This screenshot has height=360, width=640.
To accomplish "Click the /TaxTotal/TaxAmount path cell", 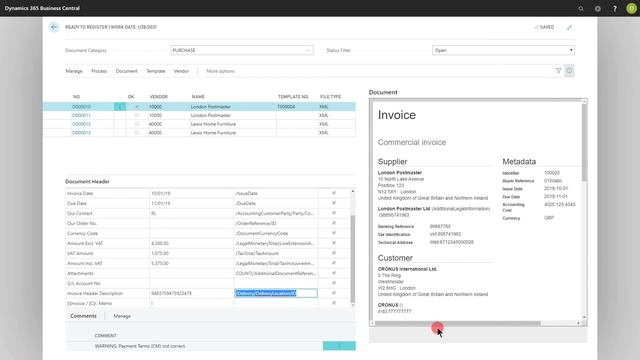I will [x=276, y=253].
